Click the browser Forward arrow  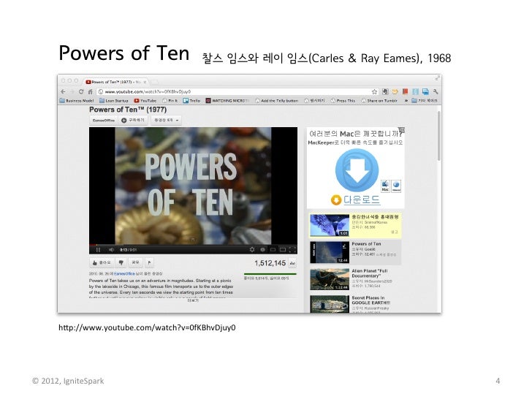72,91
